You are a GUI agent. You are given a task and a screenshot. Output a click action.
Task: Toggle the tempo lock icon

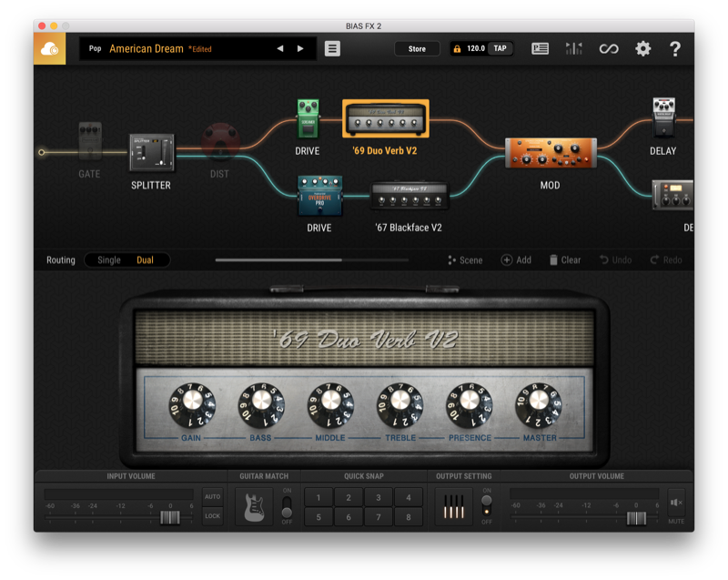457,49
